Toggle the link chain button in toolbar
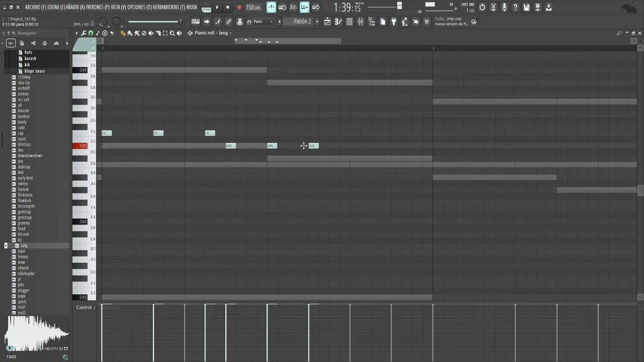 (228, 22)
